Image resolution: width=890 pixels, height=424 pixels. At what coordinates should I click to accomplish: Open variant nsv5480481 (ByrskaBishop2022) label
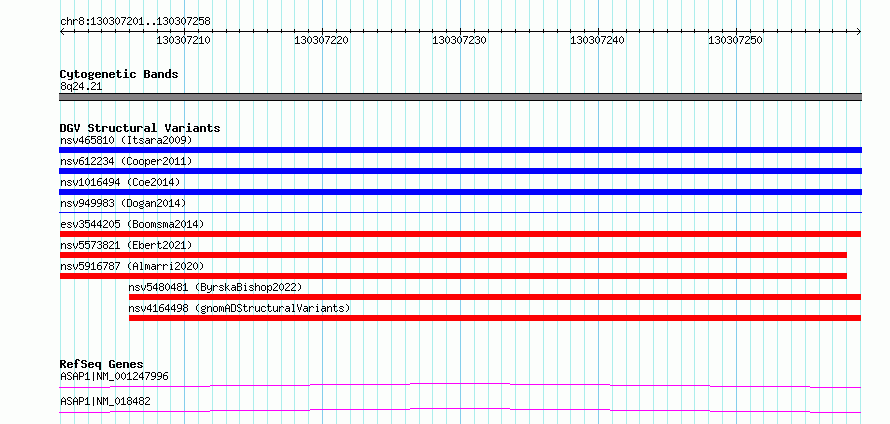(x=215, y=287)
